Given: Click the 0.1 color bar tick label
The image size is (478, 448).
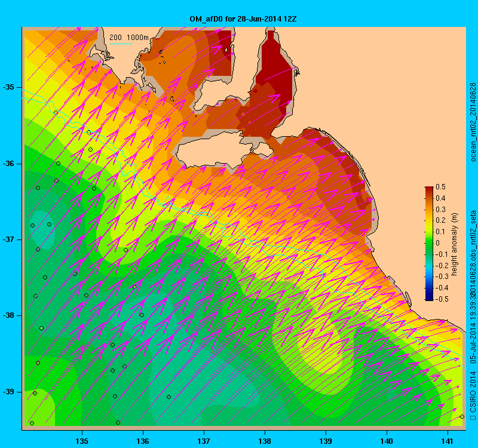Looking at the screenshot, I should 441,232.
